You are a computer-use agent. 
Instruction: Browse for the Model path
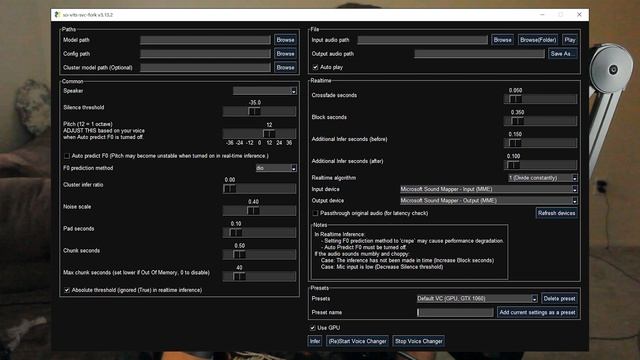[285, 40]
